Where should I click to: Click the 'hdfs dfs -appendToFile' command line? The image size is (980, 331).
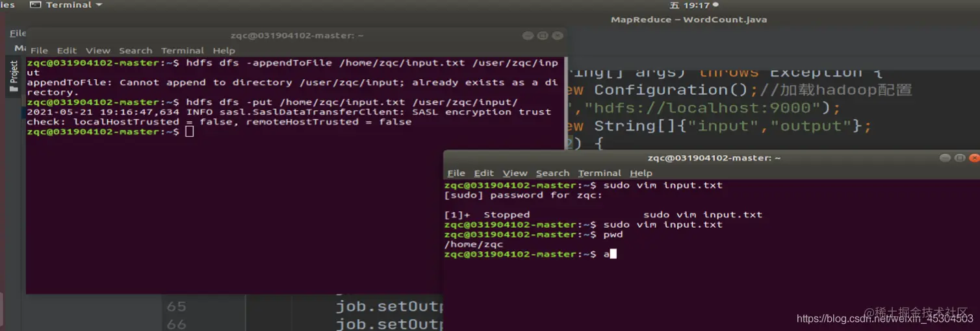(x=292, y=67)
